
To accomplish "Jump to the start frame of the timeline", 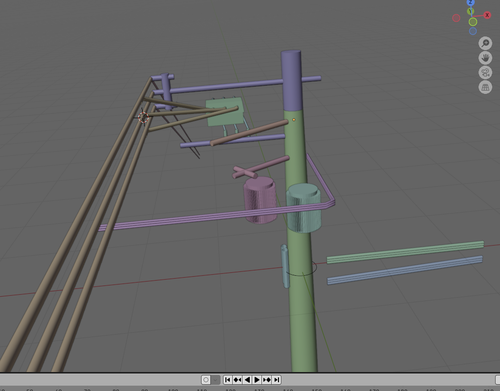I will [x=228, y=380].
